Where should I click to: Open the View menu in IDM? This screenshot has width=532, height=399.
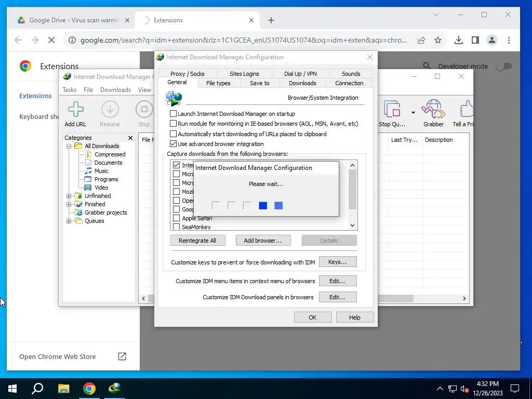tap(144, 90)
